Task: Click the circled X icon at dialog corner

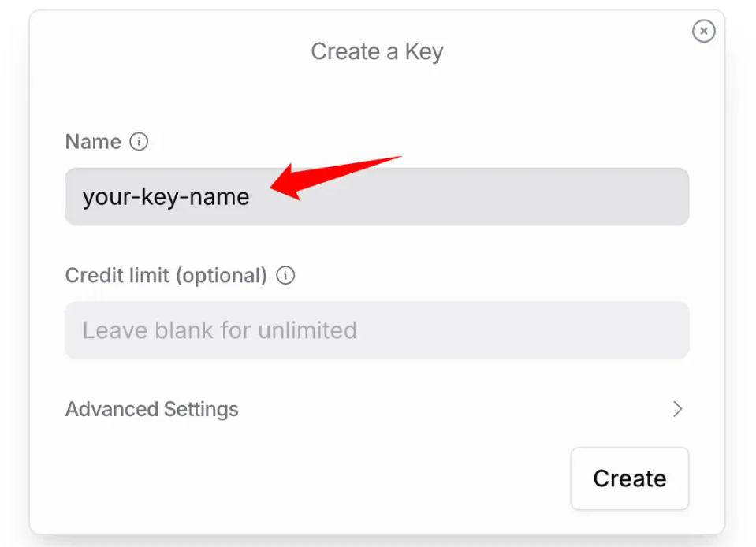Action: click(x=703, y=31)
